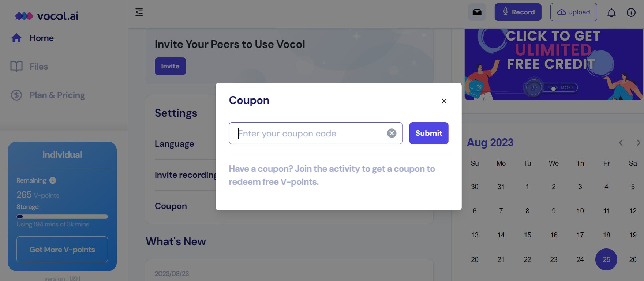644x281 pixels.
Task: Advance the calendar to the next month
Action: coord(638,143)
